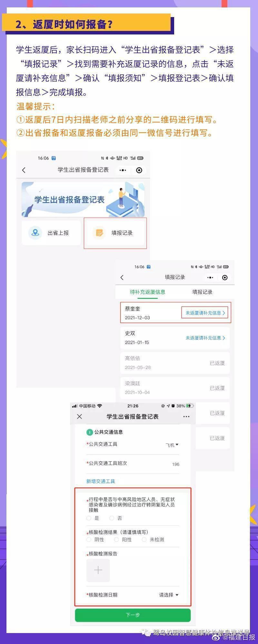Screen dimensions: 258x644
Task: Tap the plus box to upload 核酸检测报告
Action: point(98,570)
